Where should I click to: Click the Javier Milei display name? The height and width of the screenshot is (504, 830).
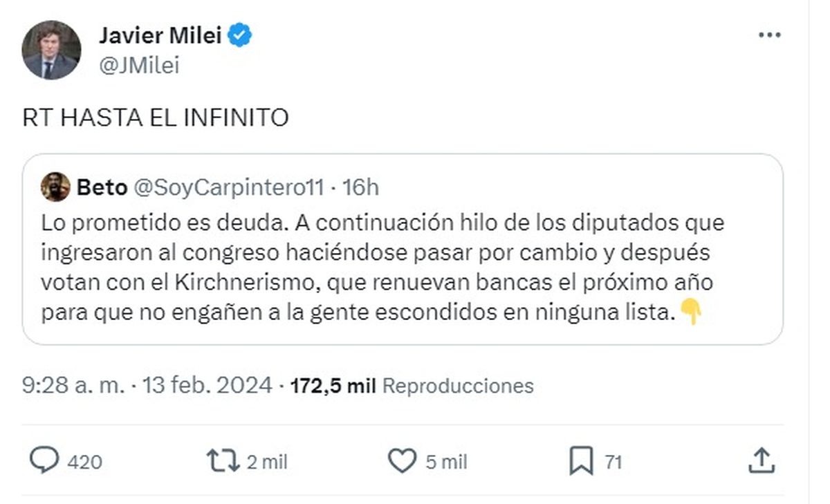click(160, 35)
